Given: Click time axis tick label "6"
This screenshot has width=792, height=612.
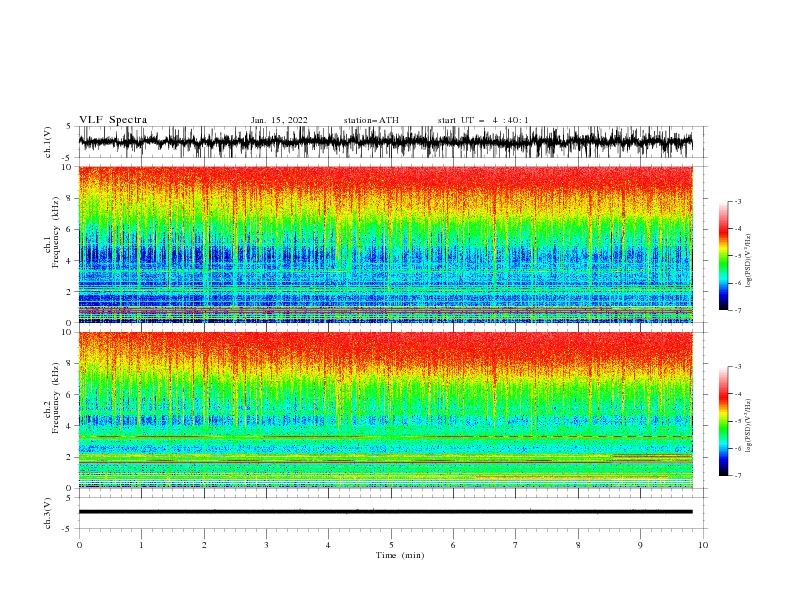Looking at the screenshot, I should [453, 545].
